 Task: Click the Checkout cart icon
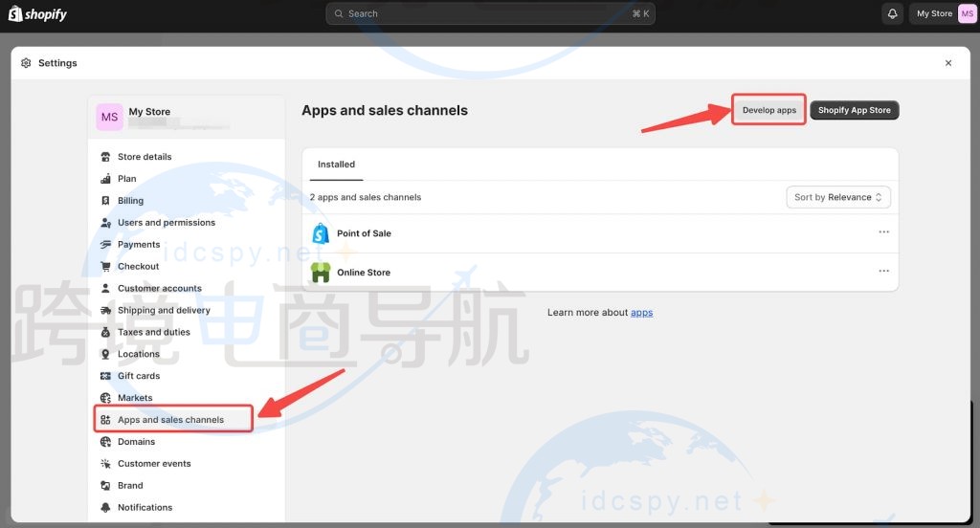coord(105,266)
